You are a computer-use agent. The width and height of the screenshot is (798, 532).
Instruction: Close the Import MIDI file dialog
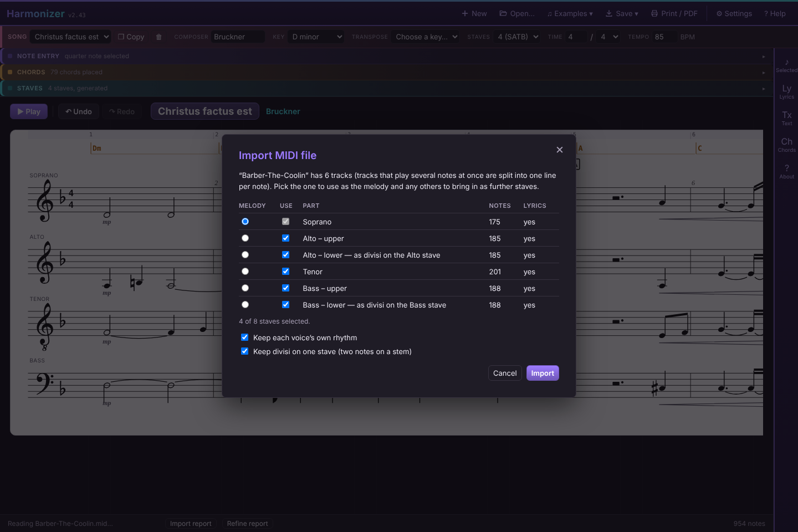560,150
